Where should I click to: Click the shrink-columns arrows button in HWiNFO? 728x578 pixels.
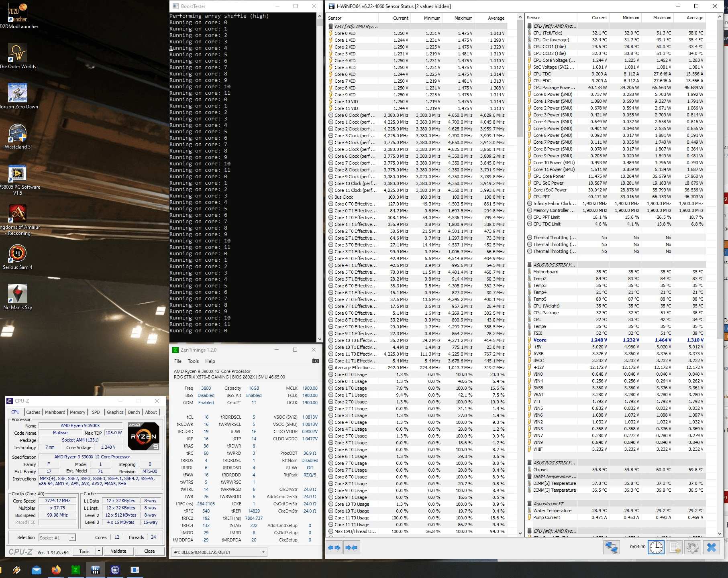(351, 547)
